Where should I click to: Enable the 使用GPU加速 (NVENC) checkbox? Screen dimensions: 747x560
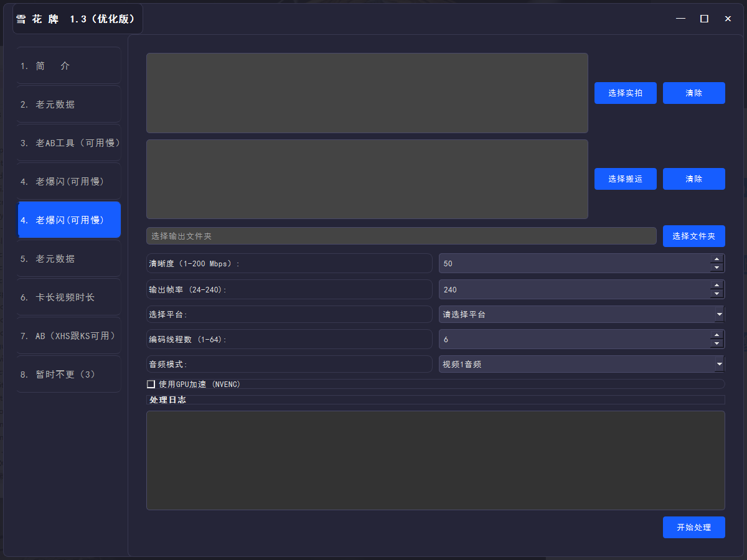[151, 384]
